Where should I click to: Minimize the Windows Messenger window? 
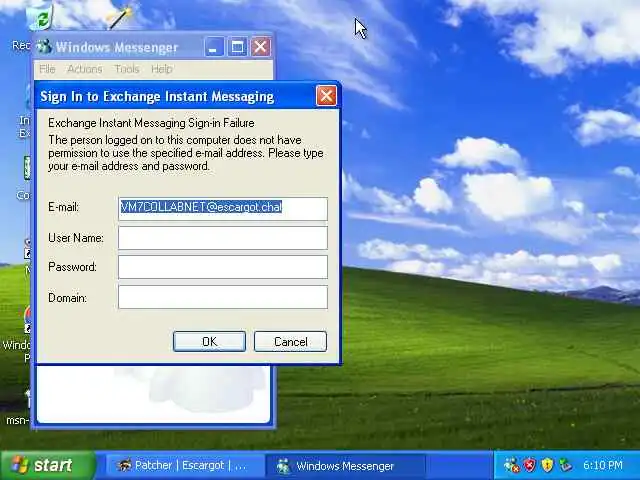pos(213,47)
